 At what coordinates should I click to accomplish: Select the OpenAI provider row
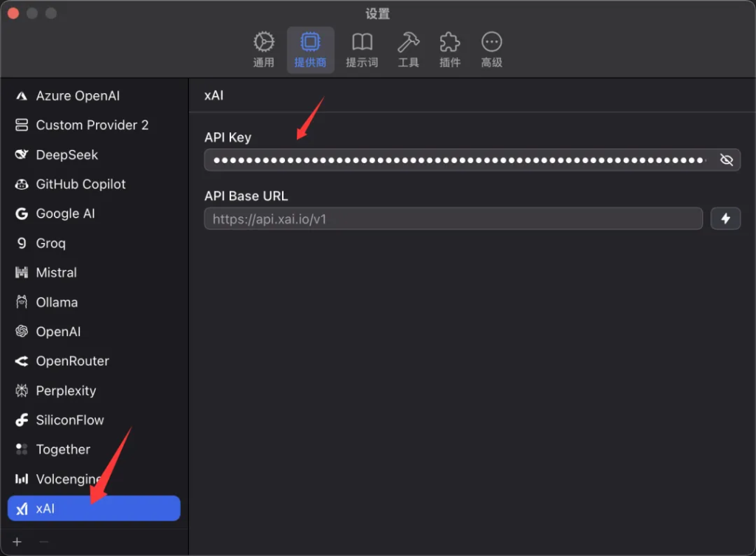94,332
